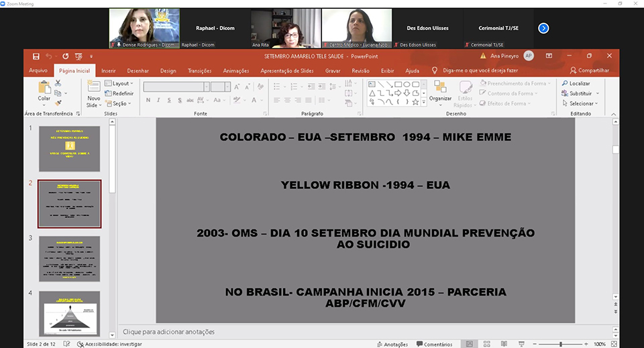
Task: Save the presentation with the floppy disk icon
Action: (36, 56)
